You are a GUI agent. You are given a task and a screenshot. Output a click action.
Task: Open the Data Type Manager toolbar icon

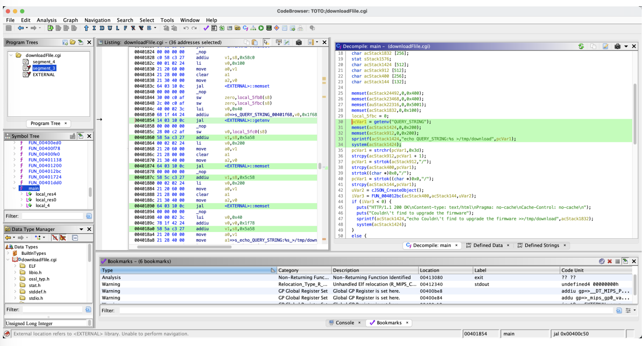[x=238, y=28]
